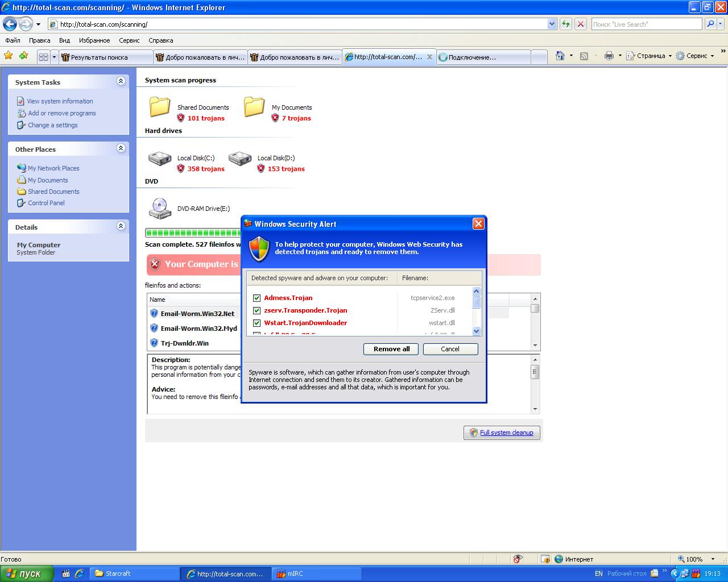Viewport: 728px width, 582px height.
Task: Click the Local Disk (D:) drive icon
Action: pos(240,159)
